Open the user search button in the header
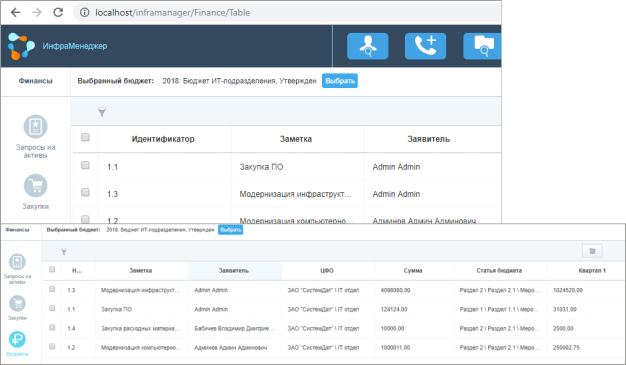This screenshot has width=626, height=365. pyautogui.click(x=367, y=46)
